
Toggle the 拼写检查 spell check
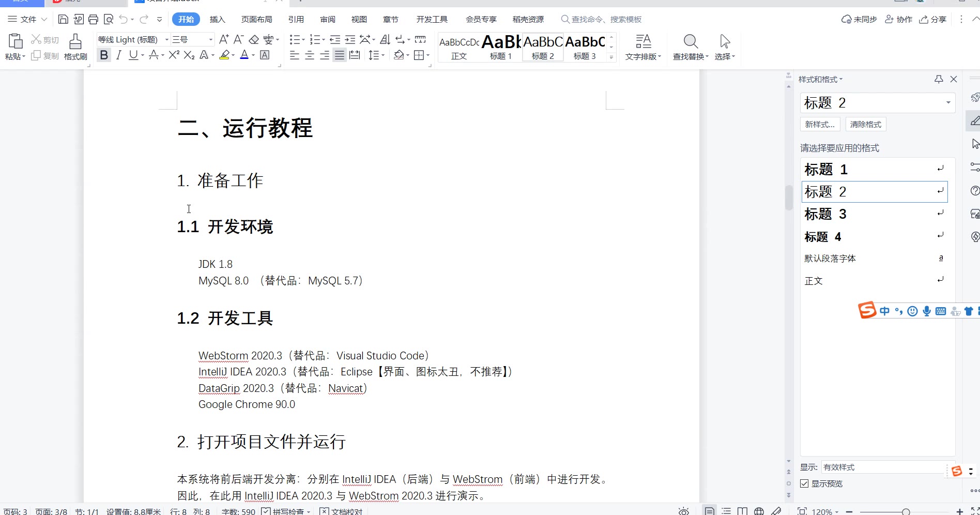[x=285, y=511]
